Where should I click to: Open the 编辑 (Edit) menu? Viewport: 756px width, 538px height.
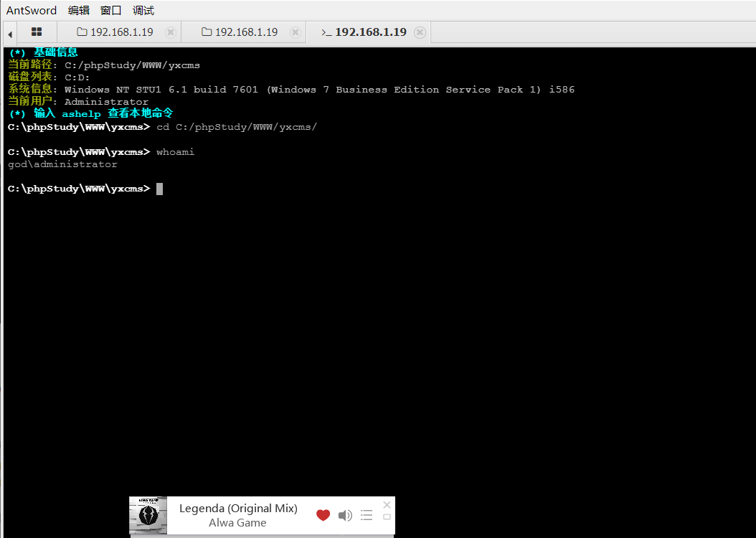click(79, 10)
